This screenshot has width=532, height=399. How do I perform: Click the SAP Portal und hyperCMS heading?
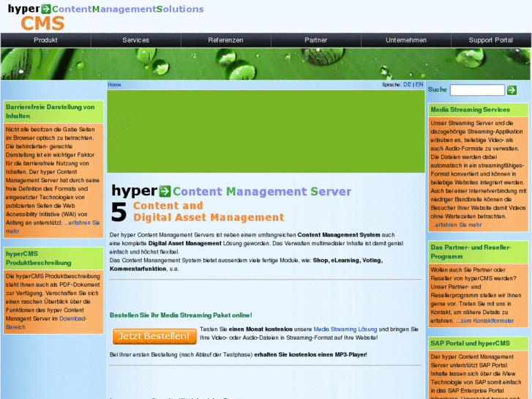[x=470, y=343]
